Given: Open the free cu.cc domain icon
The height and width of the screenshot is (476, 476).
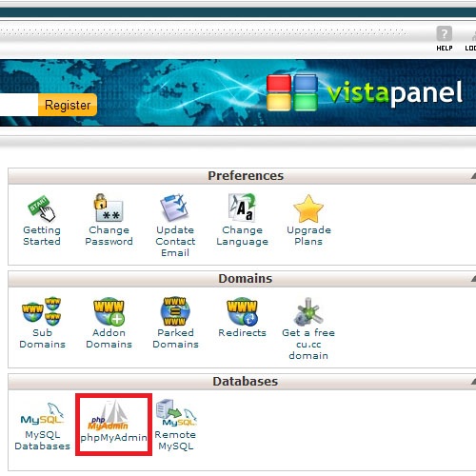Looking at the screenshot, I should (308, 311).
